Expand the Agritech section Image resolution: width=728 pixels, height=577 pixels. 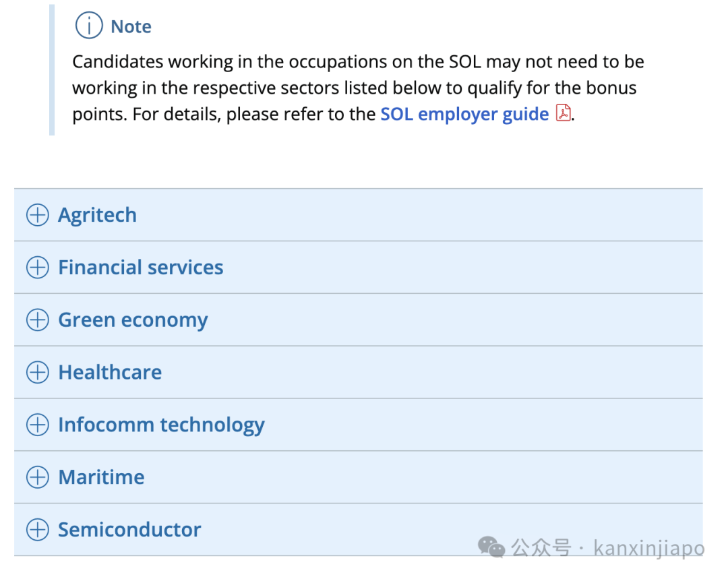pyautogui.click(x=359, y=215)
